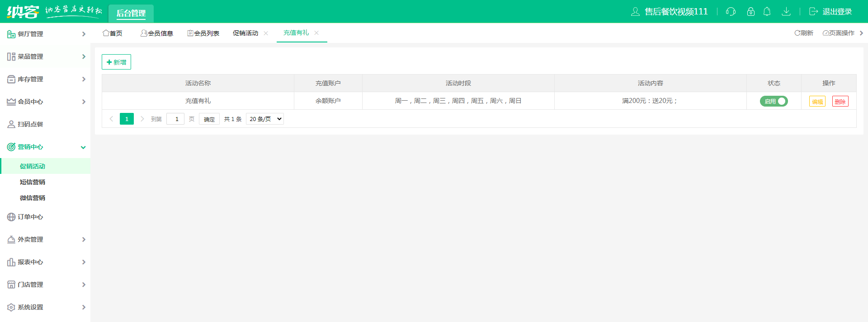This screenshot has height=322, width=868.
Task: Close the 充值有礼 tab
Action: click(316, 33)
